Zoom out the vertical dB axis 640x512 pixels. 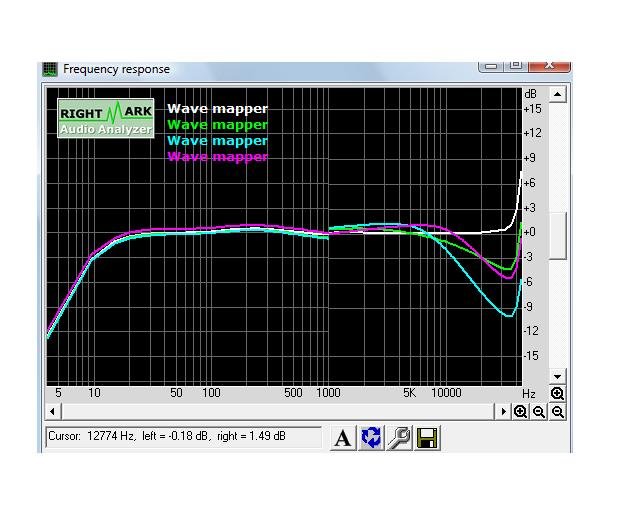click(558, 412)
